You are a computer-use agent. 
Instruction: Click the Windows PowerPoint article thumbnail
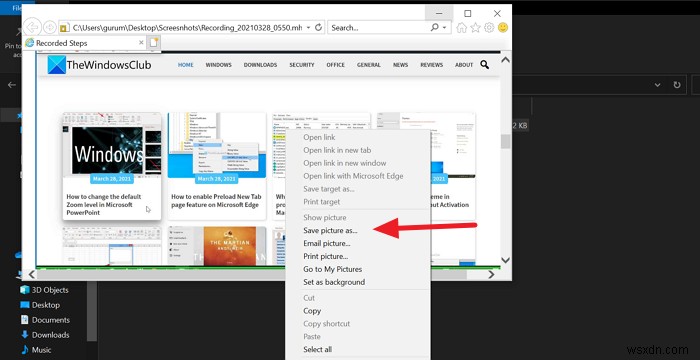(112, 145)
